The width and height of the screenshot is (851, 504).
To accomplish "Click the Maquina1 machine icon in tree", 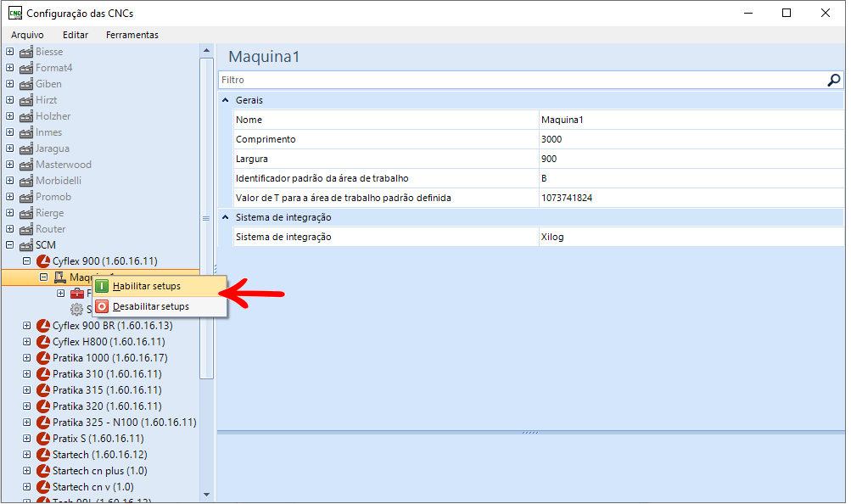I will (x=60, y=277).
